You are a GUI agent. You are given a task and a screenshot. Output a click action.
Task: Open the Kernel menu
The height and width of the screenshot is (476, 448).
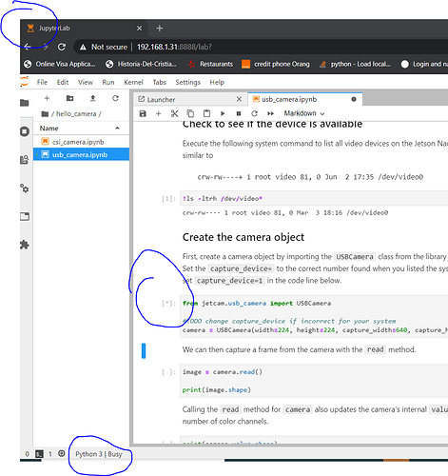point(133,83)
